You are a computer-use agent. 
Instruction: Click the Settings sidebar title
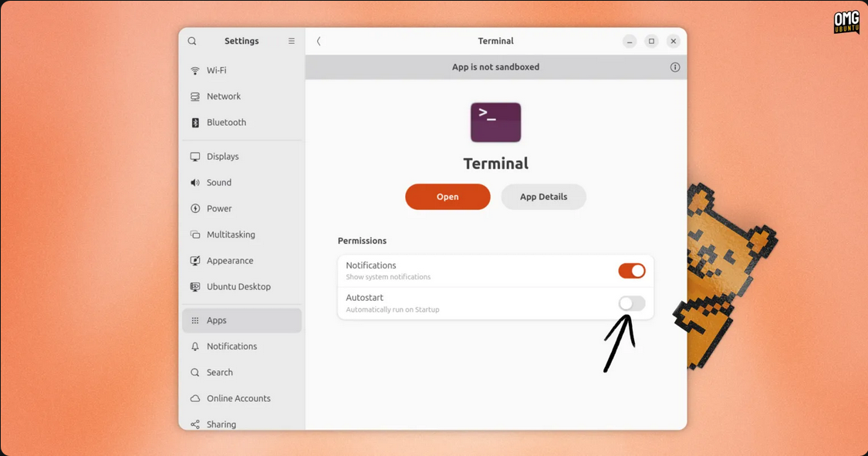241,41
